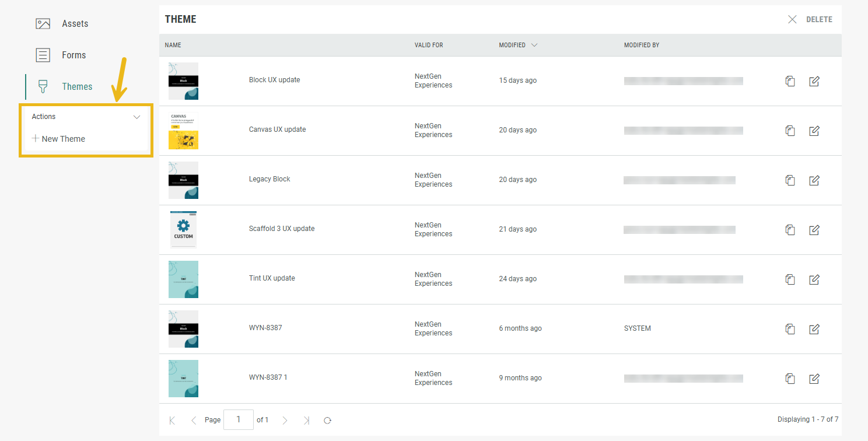Open the editor for the WYN-8387 theme
The image size is (868, 441).
pos(814,329)
